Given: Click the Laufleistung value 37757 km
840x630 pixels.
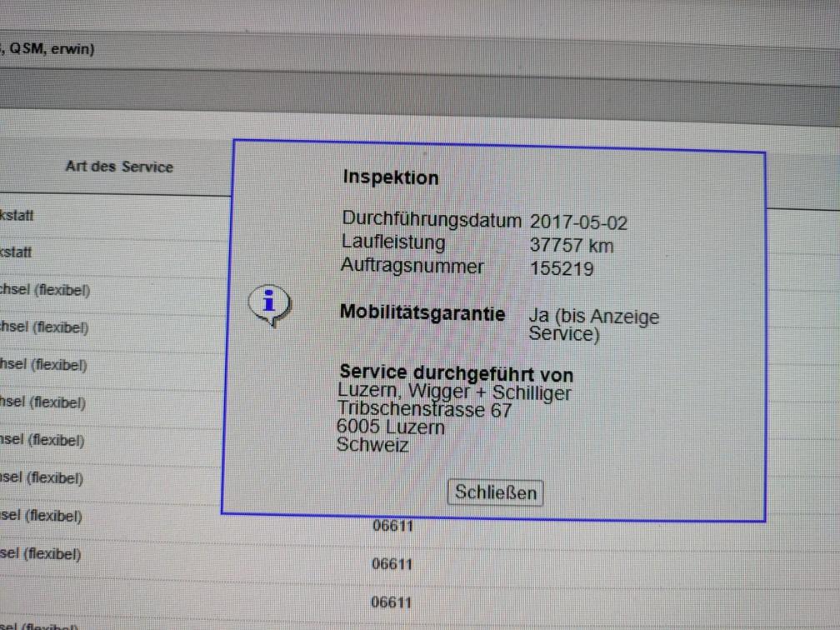Looking at the screenshot, I should click(572, 246).
